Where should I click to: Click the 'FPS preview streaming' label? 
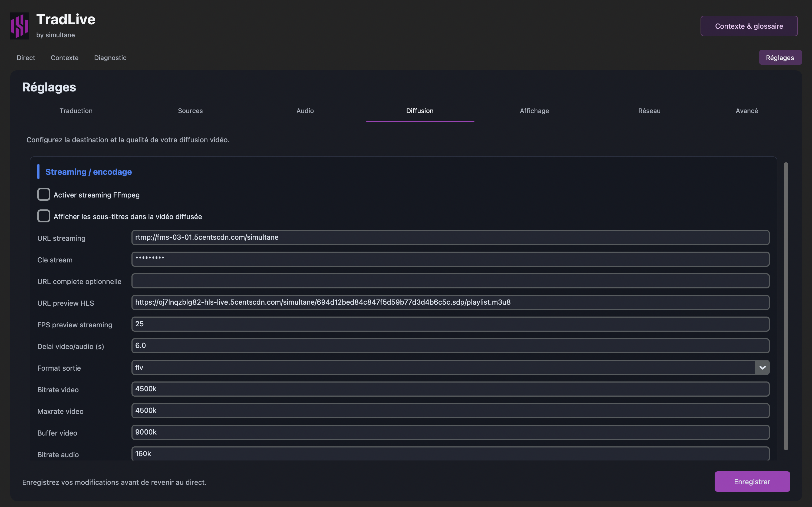[75, 325]
